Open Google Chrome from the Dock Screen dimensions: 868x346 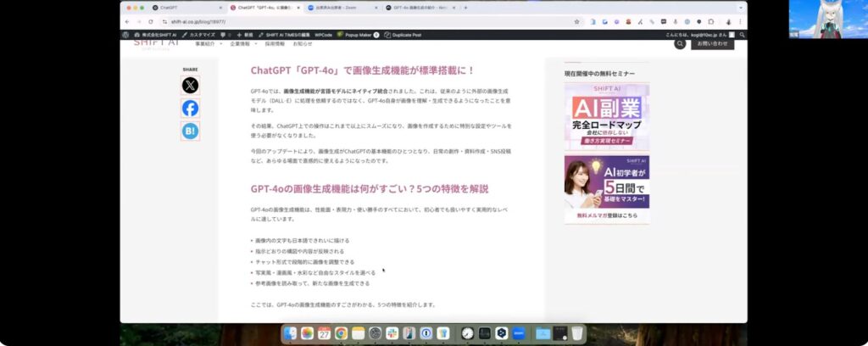[341, 333]
